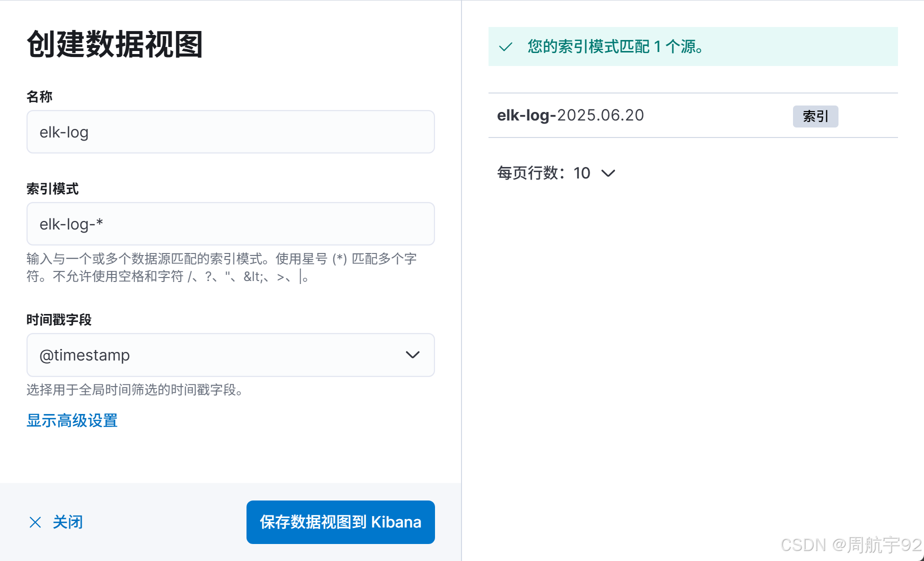Viewport: 924px width, 561px height.
Task: Click the 时间戳字段 label
Action: click(59, 320)
